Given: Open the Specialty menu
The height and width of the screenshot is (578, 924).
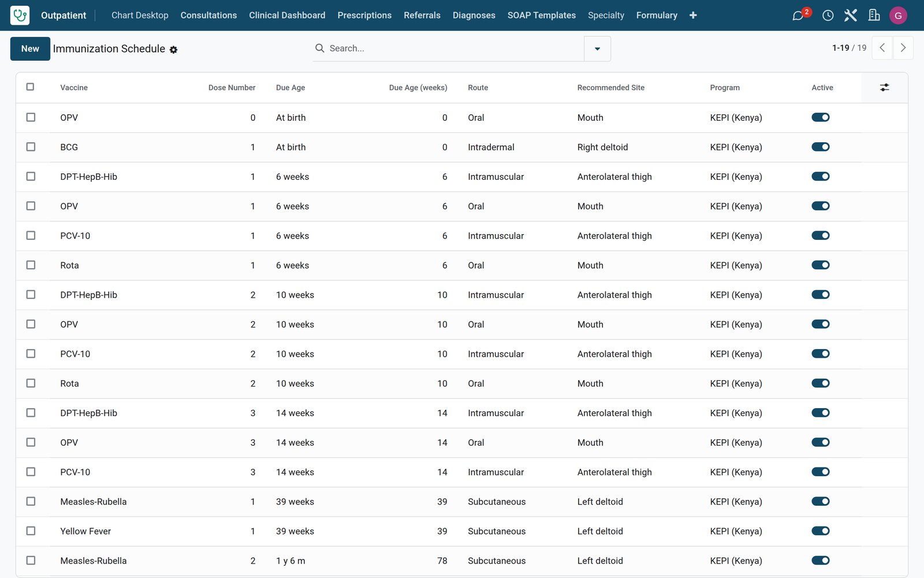Looking at the screenshot, I should [606, 15].
